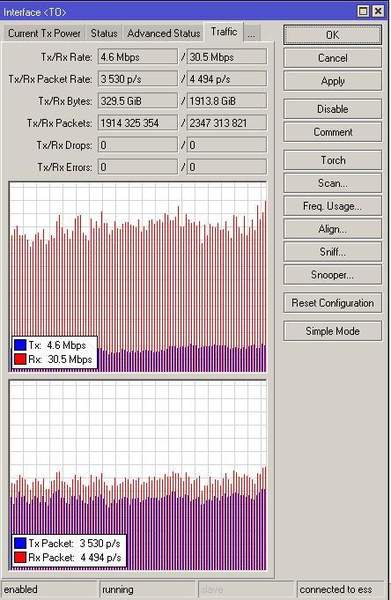The width and height of the screenshot is (391, 600).
Task: Click the Cancel button
Action: (332, 58)
